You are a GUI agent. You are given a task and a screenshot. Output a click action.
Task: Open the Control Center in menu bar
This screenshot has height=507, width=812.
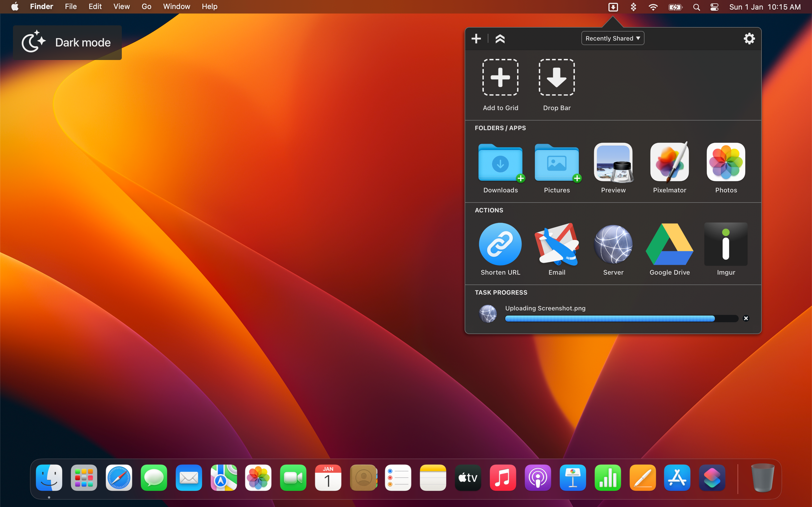click(x=714, y=6)
